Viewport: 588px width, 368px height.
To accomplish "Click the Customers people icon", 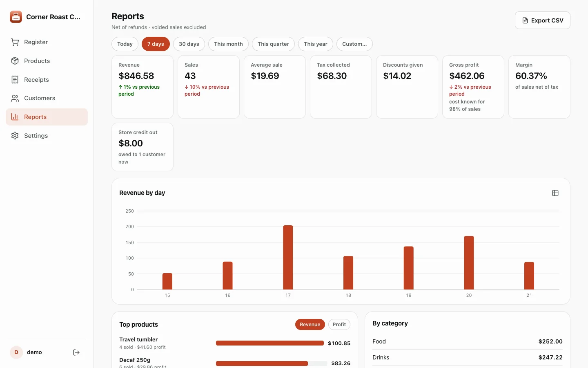I will point(15,98).
